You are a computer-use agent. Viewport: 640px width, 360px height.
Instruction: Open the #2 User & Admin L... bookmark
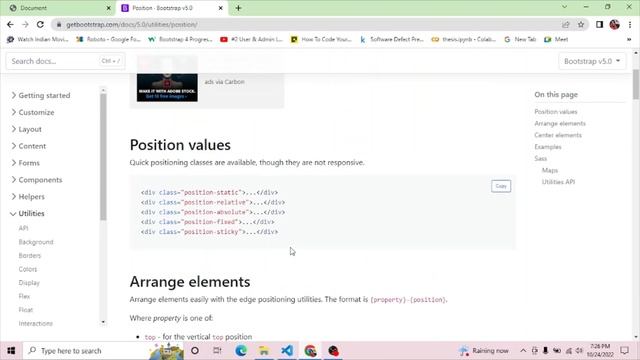coord(252,39)
